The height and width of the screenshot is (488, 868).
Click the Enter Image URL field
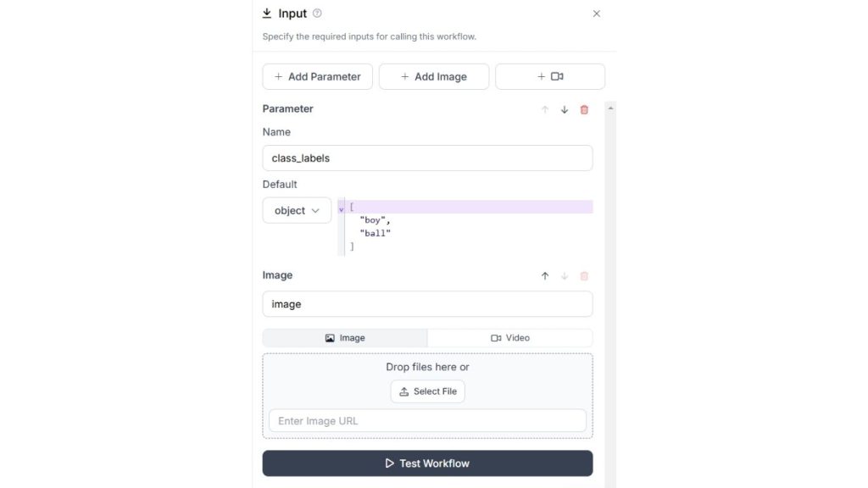pyautogui.click(x=427, y=421)
